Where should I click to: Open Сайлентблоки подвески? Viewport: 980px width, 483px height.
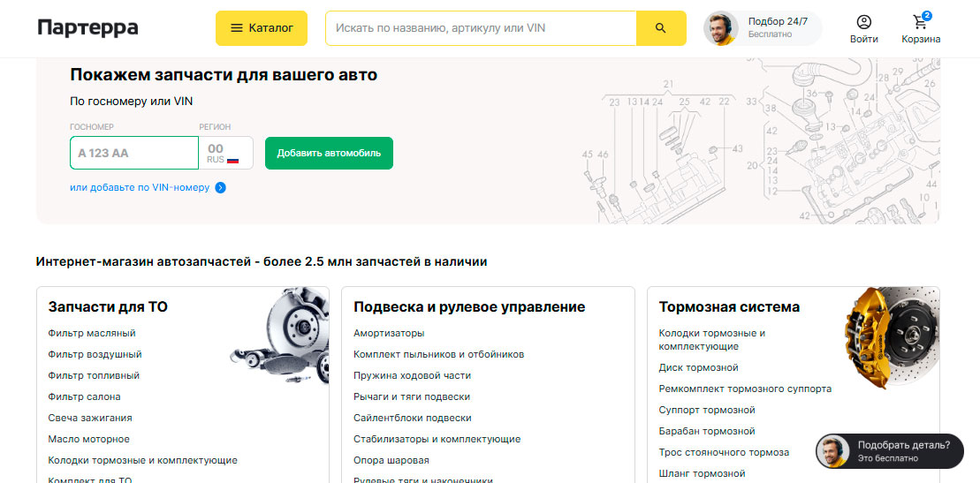413,418
